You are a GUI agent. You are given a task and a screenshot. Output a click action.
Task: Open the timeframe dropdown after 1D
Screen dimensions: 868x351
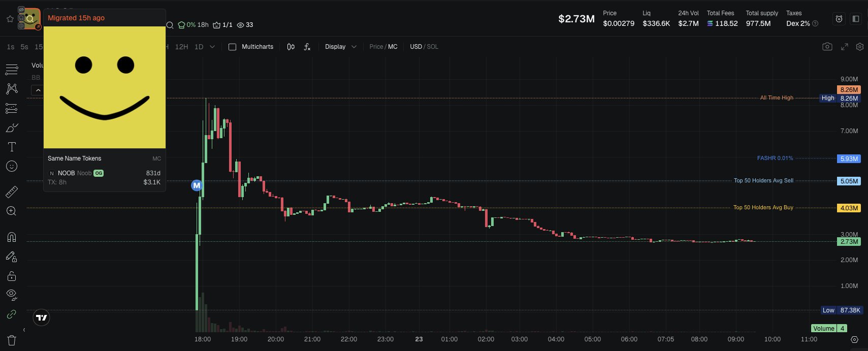(x=212, y=47)
